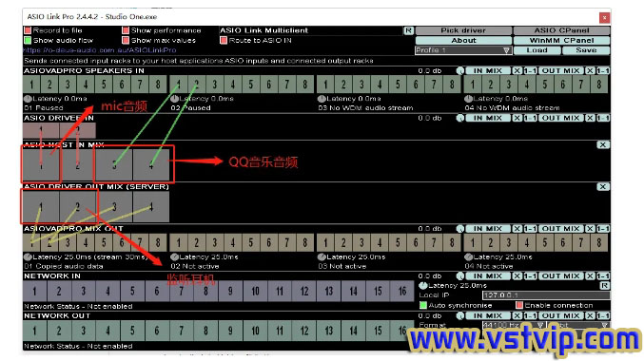644x361 pixels.
Task: Click the latency knob of ASIOVADPRO MIX OUT 02
Action: point(174,257)
